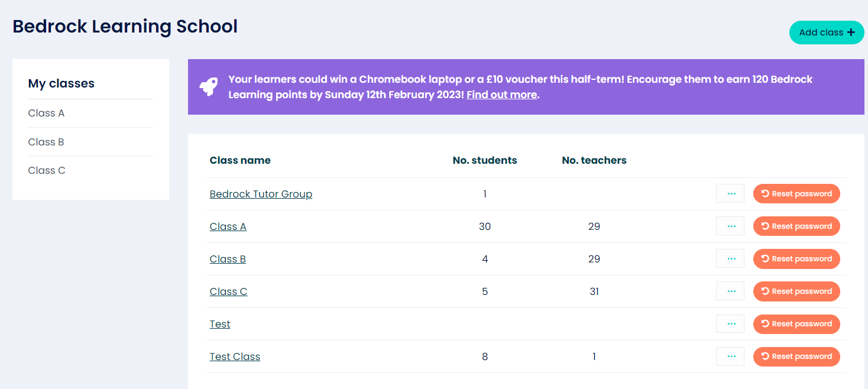This screenshot has width=868, height=389.
Task: Select Class C in My classes sidebar
Action: point(47,170)
